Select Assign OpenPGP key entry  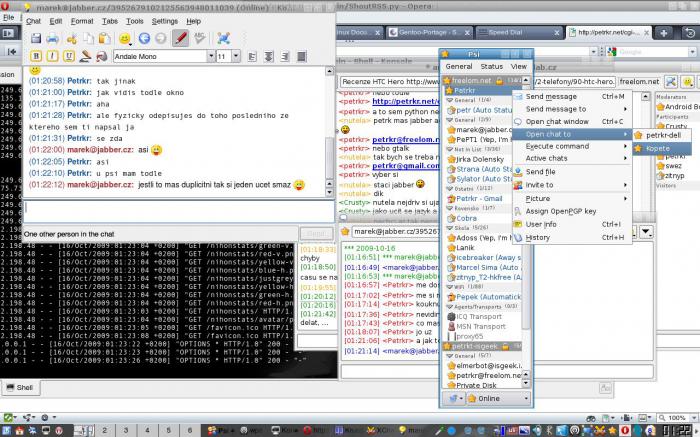571,212
